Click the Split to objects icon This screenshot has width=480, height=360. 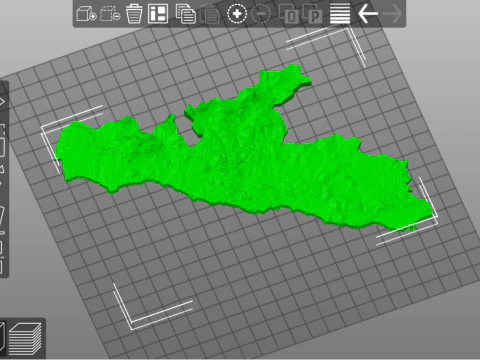pyautogui.click(x=289, y=14)
